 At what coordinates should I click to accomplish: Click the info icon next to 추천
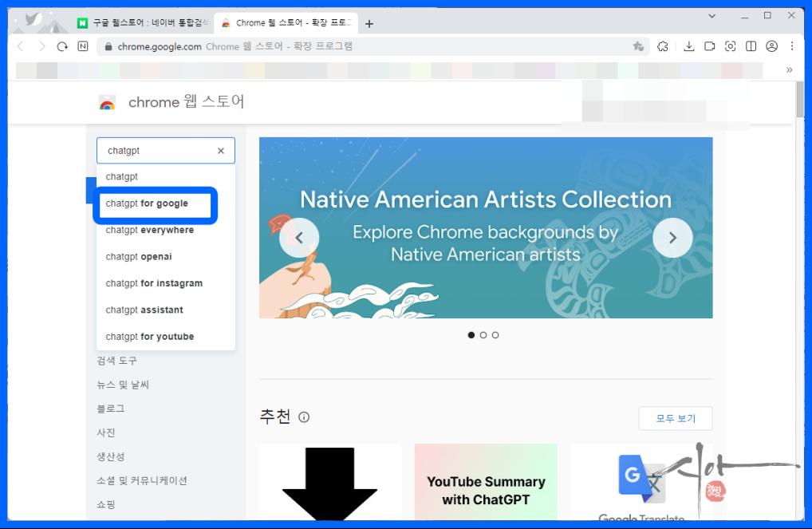[x=304, y=417]
